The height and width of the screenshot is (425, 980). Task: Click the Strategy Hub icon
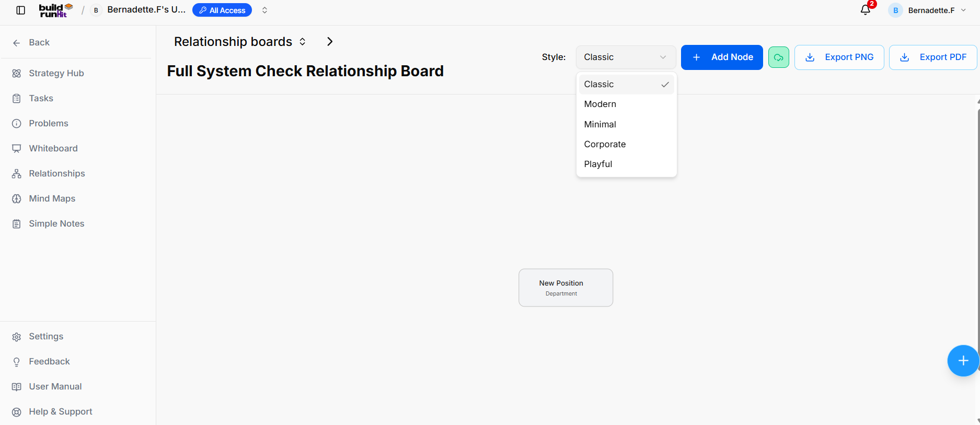point(17,74)
